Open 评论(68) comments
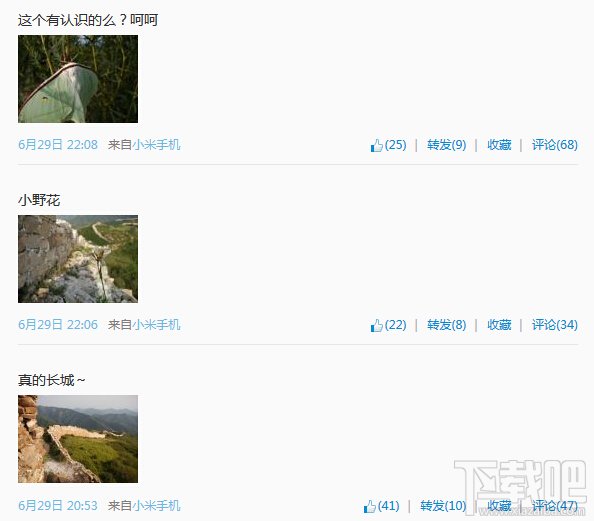This screenshot has width=594, height=521. [555, 145]
